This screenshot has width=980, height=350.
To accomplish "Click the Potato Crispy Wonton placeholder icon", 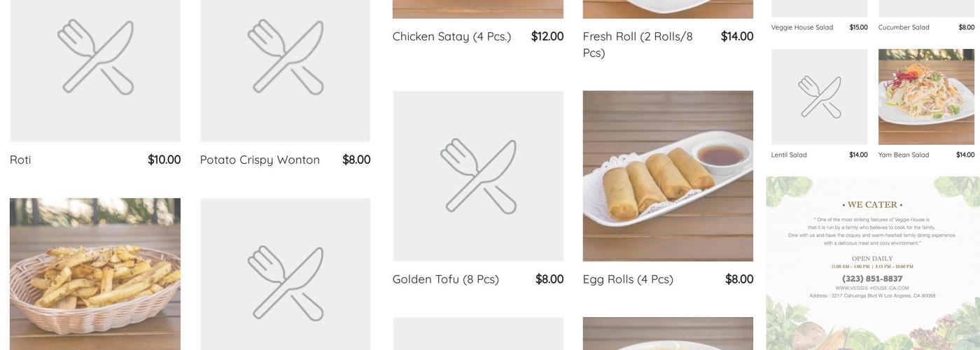I will (x=286, y=57).
